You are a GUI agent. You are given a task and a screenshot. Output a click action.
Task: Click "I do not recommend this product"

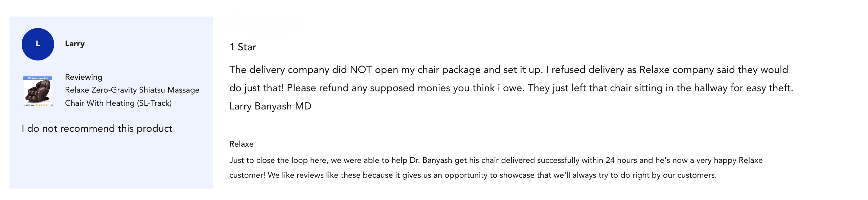pos(97,128)
